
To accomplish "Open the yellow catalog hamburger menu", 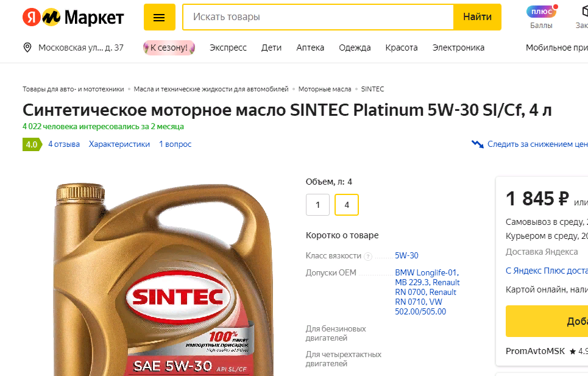I will (x=160, y=17).
